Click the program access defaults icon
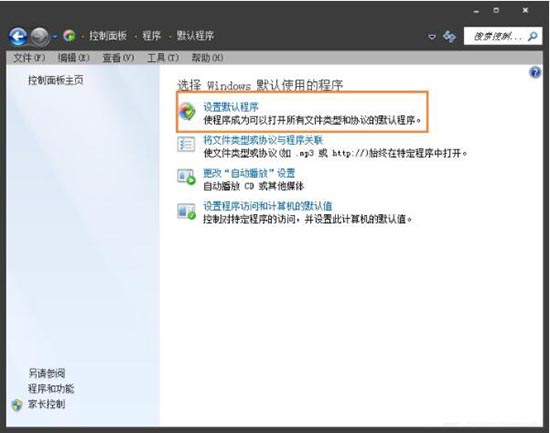This screenshot has height=433, width=550. pyautogui.click(x=186, y=211)
